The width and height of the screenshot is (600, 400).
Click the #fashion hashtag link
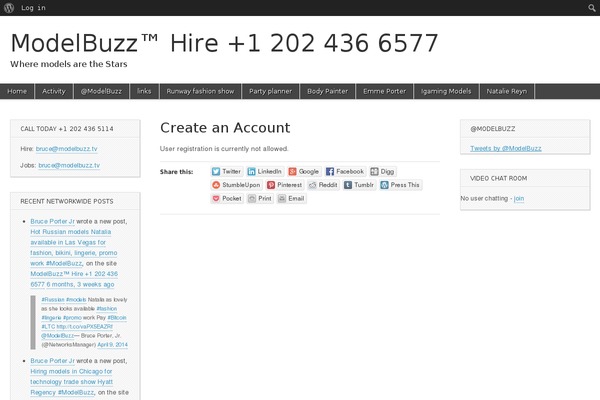pyautogui.click(x=107, y=309)
